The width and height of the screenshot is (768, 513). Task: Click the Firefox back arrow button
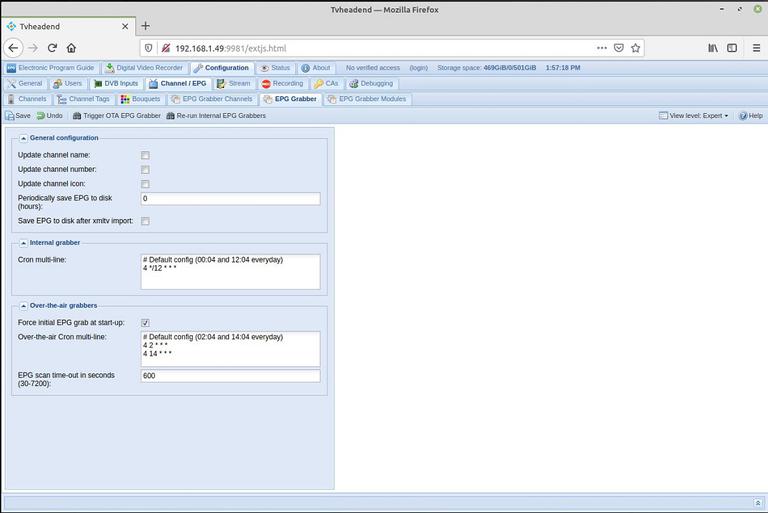tap(13, 48)
